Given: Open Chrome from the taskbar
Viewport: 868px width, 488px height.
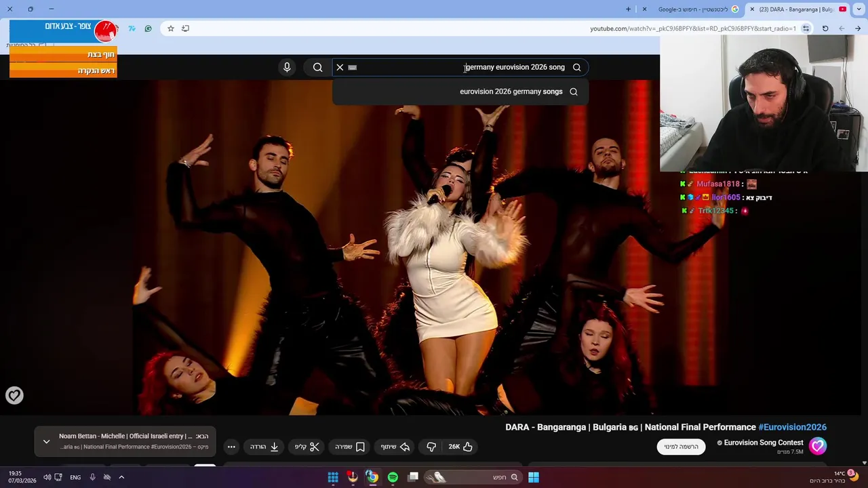Looking at the screenshot, I should (x=372, y=477).
